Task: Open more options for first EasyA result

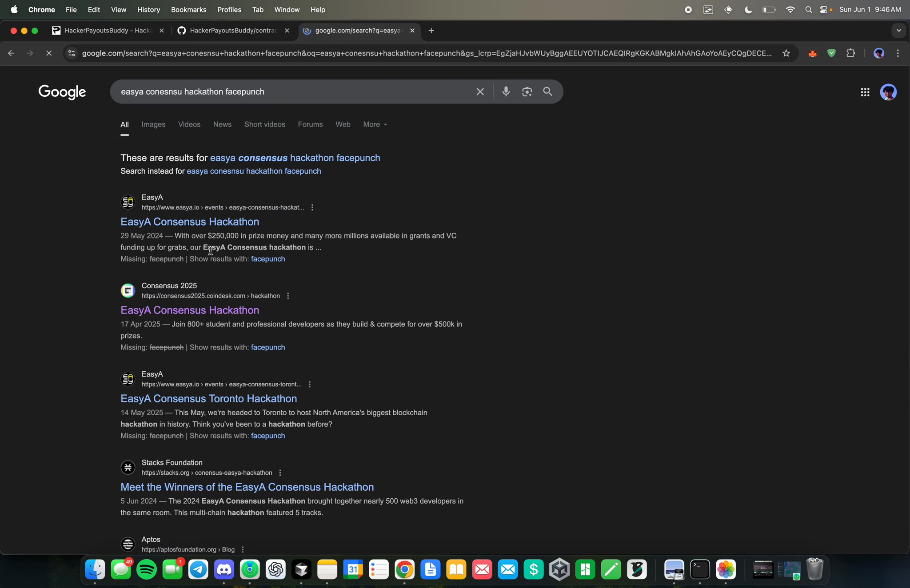Action: click(312, 207)
